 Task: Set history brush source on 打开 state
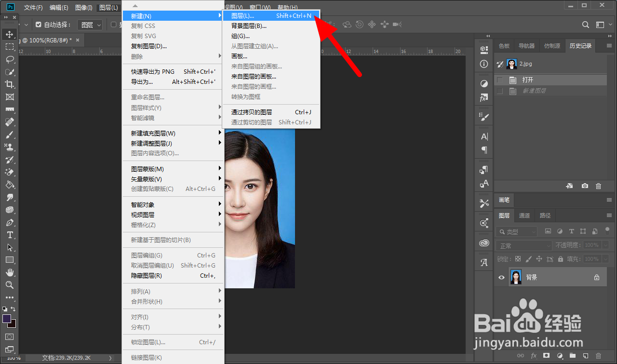[x=500, y=80]
